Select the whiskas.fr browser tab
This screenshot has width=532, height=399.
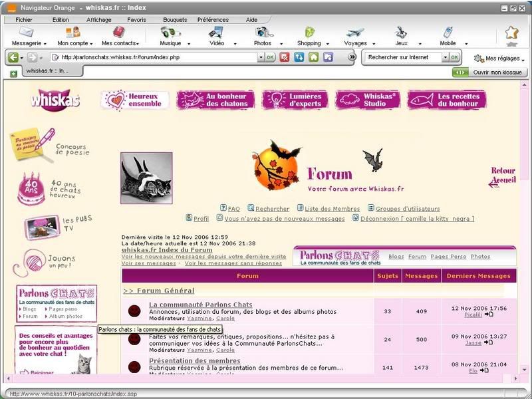(51, 71)
